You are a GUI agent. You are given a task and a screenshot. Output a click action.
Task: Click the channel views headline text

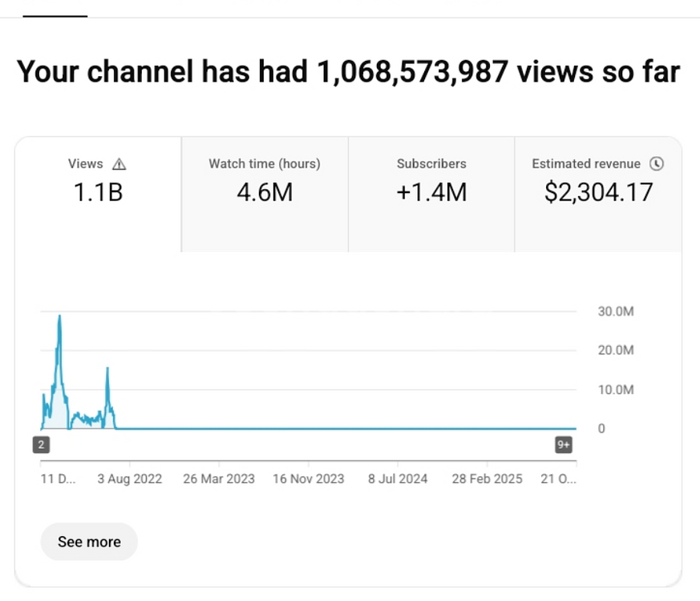[348, 72]
